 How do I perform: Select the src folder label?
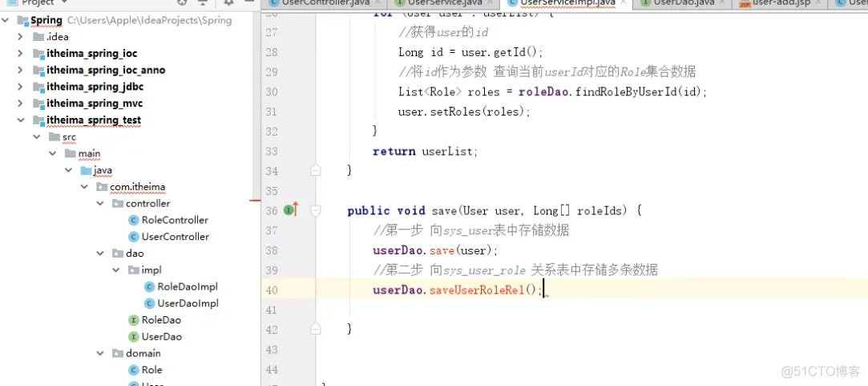coord(69,137)
